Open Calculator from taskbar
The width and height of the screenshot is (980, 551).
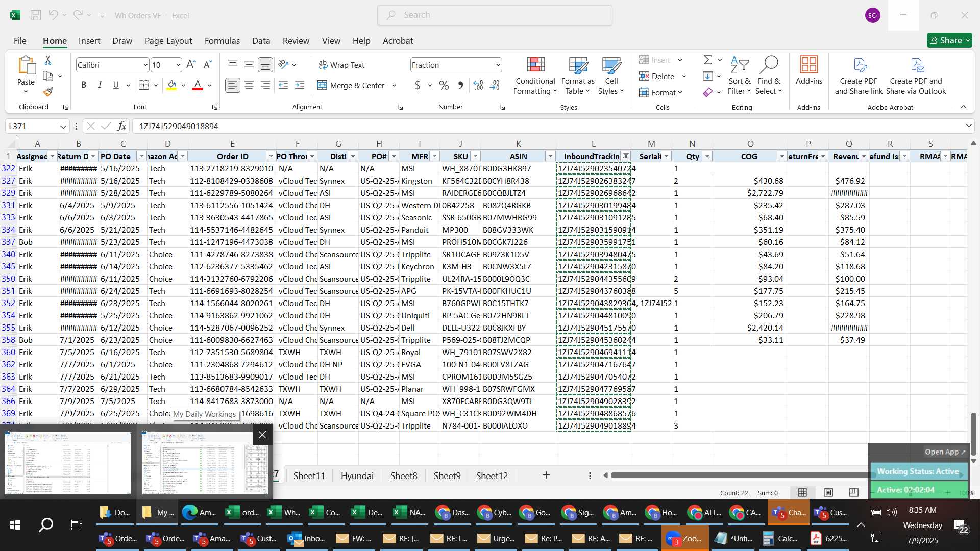pyautogui.click(x=780, y=538)
